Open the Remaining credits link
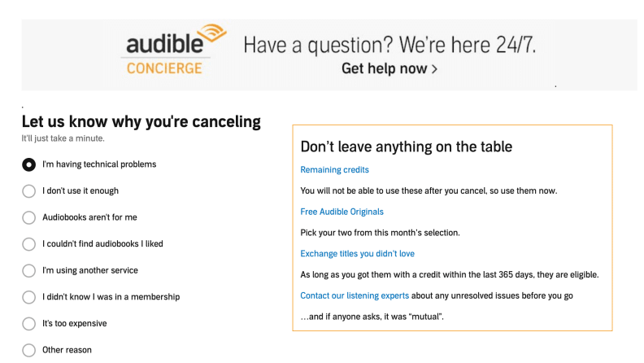Viewport: 644px width, 363px height. pos(334,170)
